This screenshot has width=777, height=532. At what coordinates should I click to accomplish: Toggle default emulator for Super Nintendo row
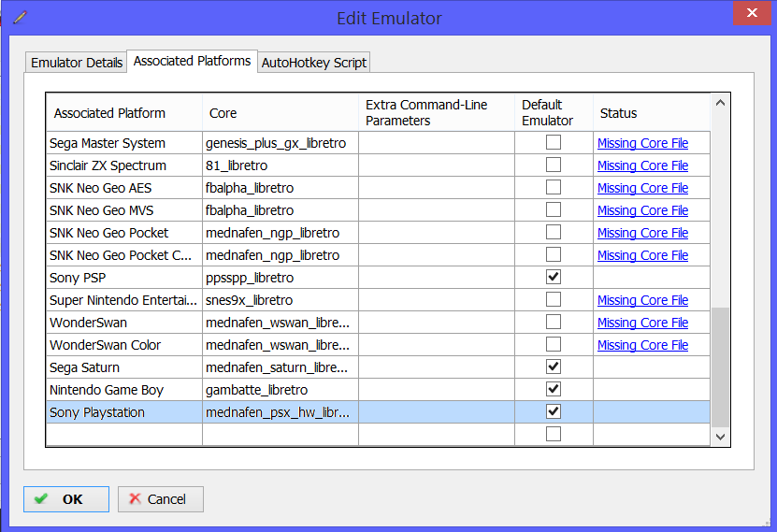click(x=553, y=299)
